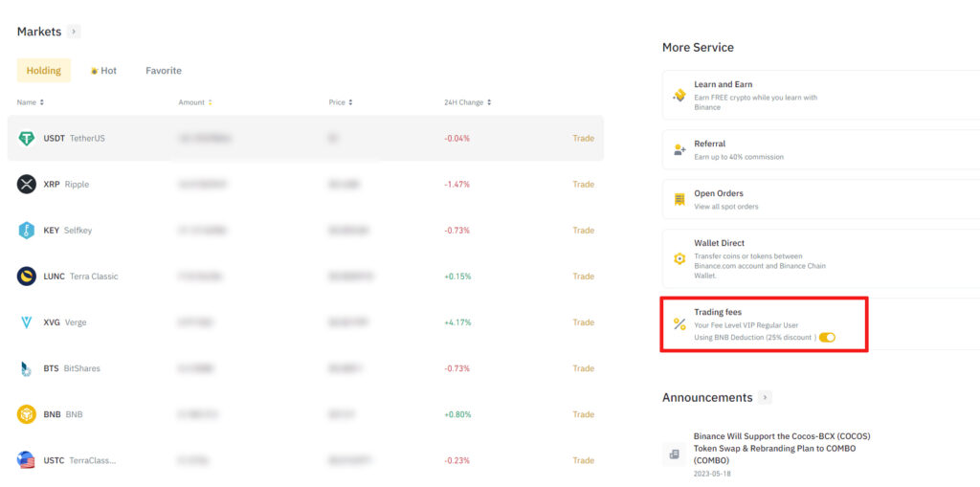Switch to the Favorite tab
Screen dimensions: 980x487
(x=164, y=71)
